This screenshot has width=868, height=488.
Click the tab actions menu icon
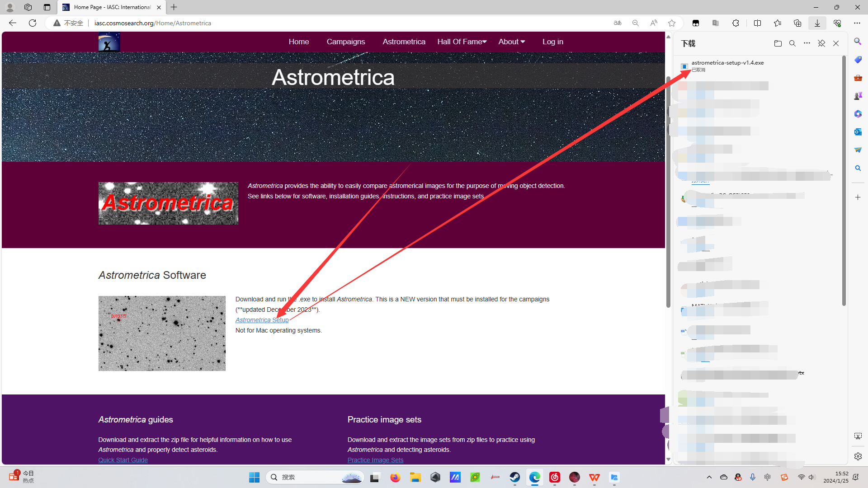pos(47,7)
